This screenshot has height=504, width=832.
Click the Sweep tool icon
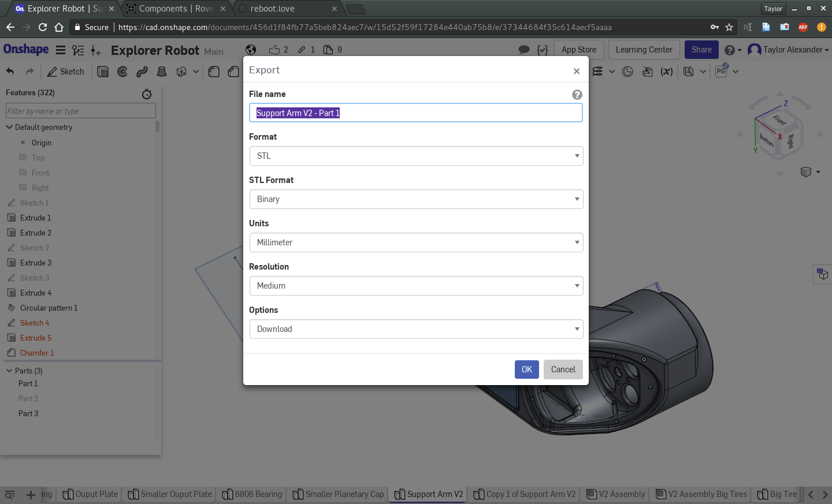click(x=142, y=72)
